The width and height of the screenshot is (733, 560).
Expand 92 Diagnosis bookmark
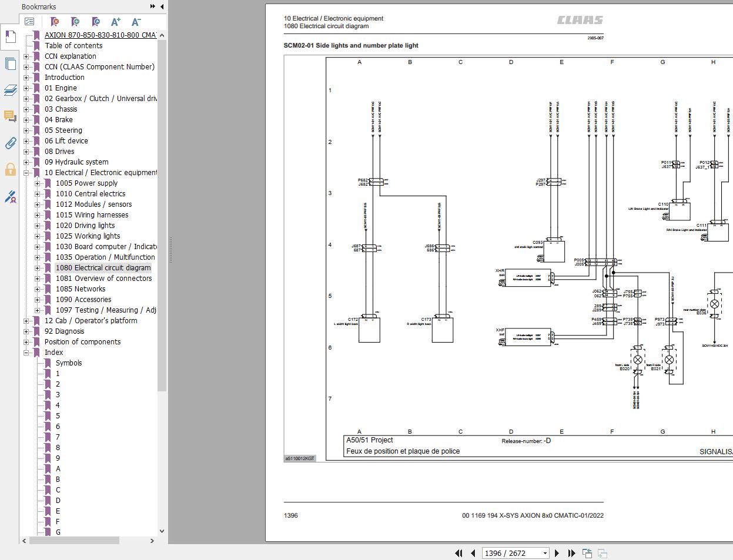[x=26, y=331]
